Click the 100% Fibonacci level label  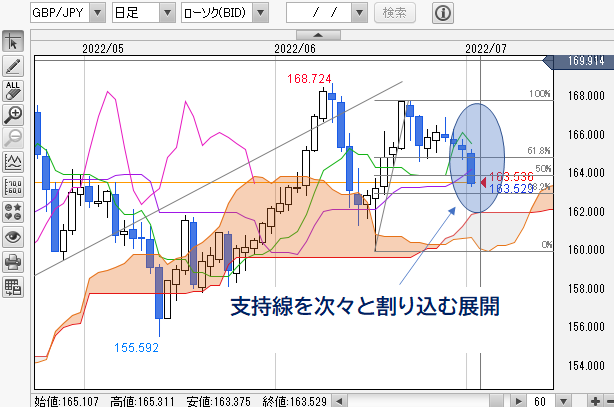[540, 94]
